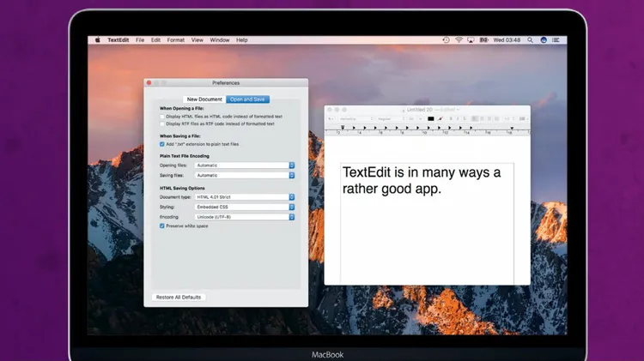Open the Time Machine menu bar icon

pos(446,40)
